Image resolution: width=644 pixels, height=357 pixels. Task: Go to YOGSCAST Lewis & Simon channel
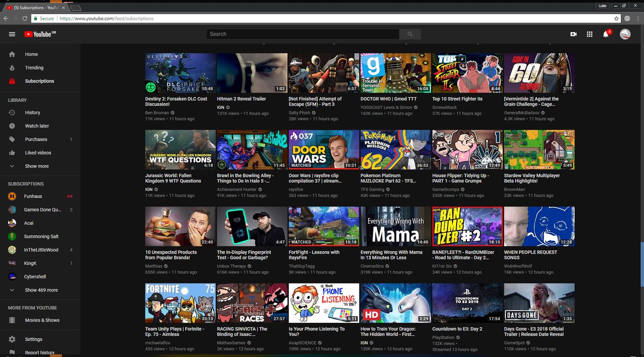[x=386, y=107]
